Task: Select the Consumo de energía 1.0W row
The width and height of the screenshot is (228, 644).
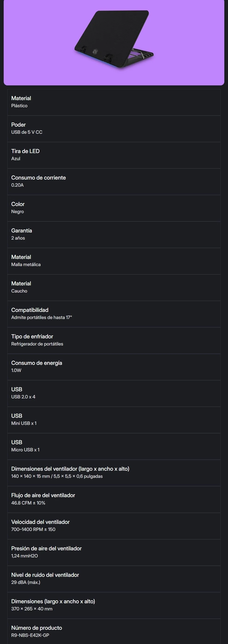Action: click(x=114, y=367)
